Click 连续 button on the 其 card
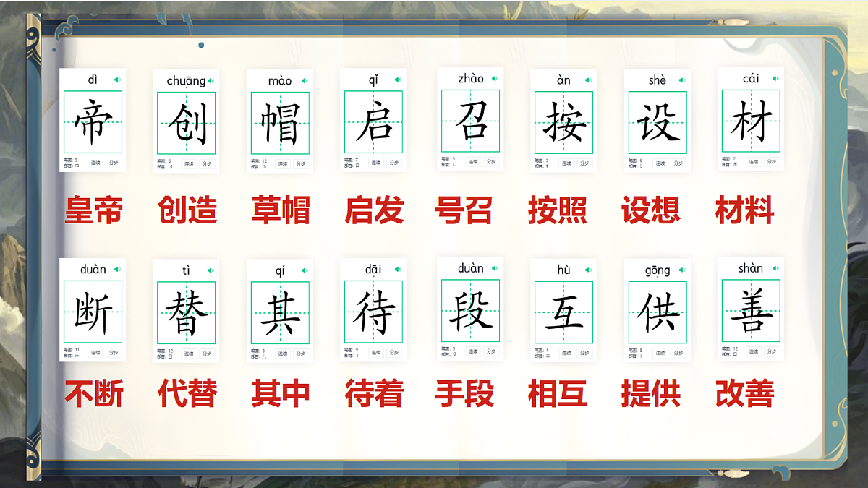 282,354
